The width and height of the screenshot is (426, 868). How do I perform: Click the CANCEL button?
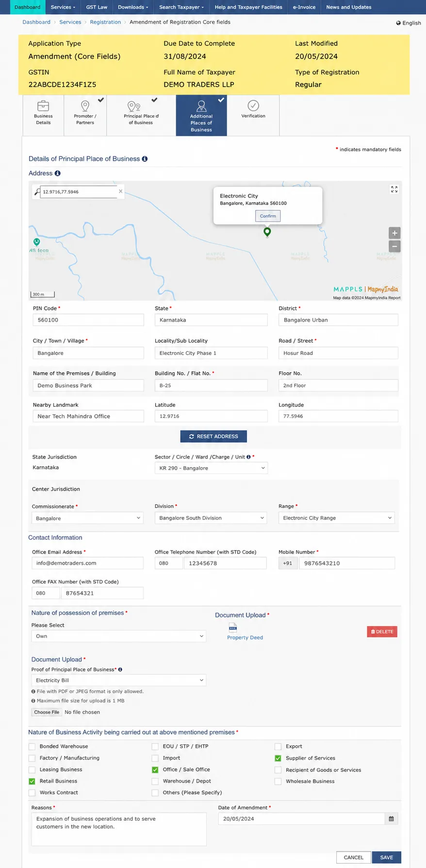coord(354,857)
